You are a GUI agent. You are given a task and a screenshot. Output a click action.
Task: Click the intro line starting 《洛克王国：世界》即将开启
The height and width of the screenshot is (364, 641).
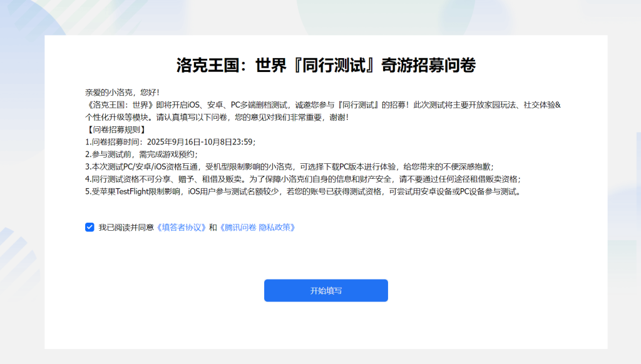click(323, 105)
